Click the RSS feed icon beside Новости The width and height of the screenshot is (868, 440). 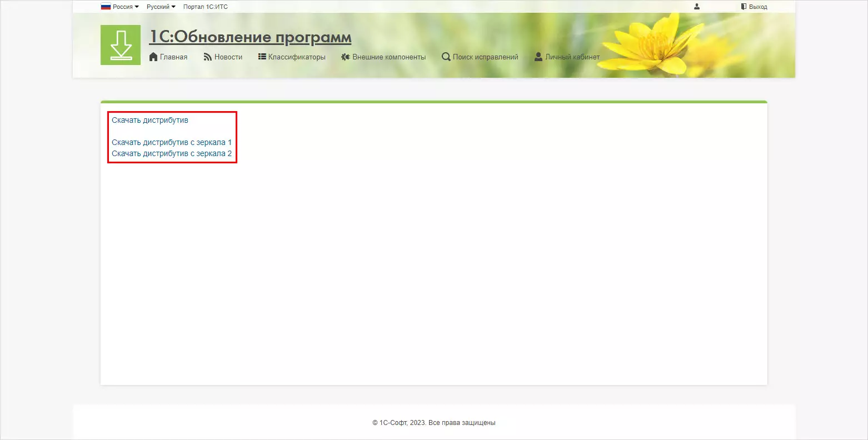tap(208, 57)
